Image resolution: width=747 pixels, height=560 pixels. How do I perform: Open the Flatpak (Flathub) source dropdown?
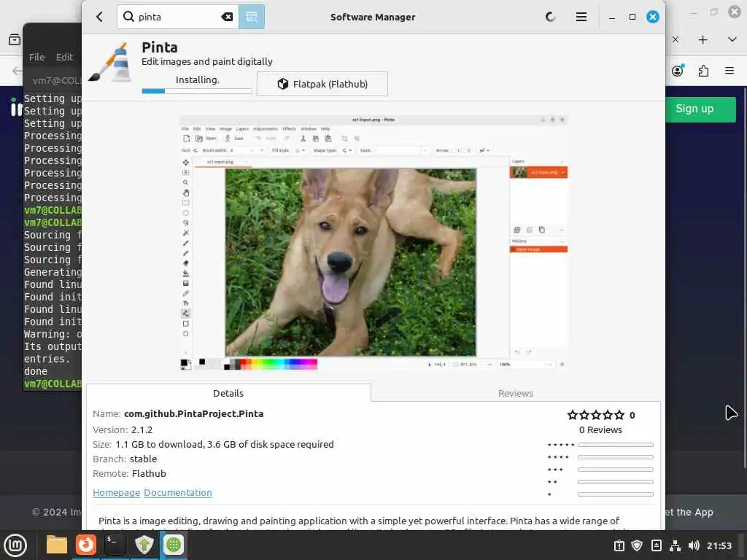(x=322, y=84)
